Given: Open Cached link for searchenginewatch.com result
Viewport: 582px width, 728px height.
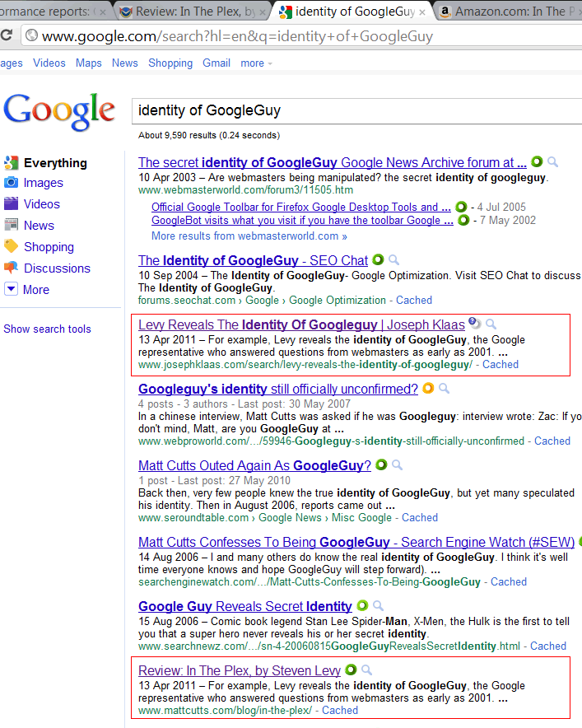Looking at the screenshot, I should tap(509, 581).
